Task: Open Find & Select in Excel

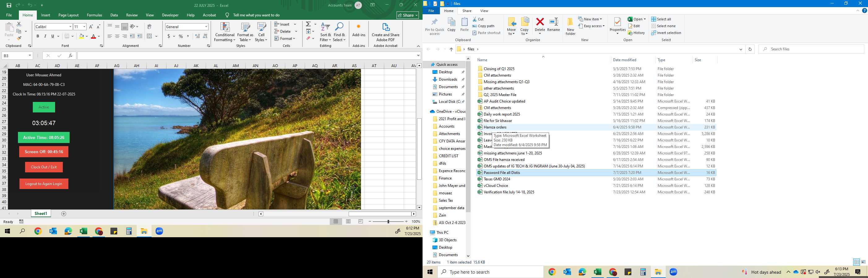Action: click(339, 32)
